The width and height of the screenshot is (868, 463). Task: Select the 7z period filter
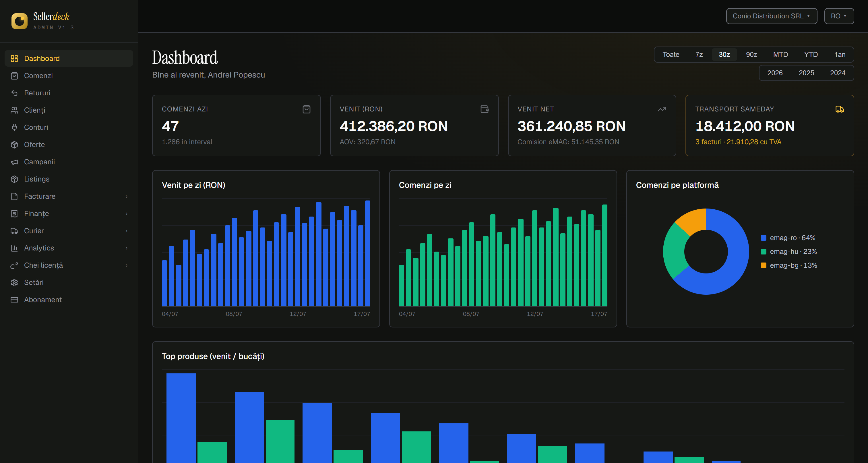pyautogui.click(x=699, y=55)
